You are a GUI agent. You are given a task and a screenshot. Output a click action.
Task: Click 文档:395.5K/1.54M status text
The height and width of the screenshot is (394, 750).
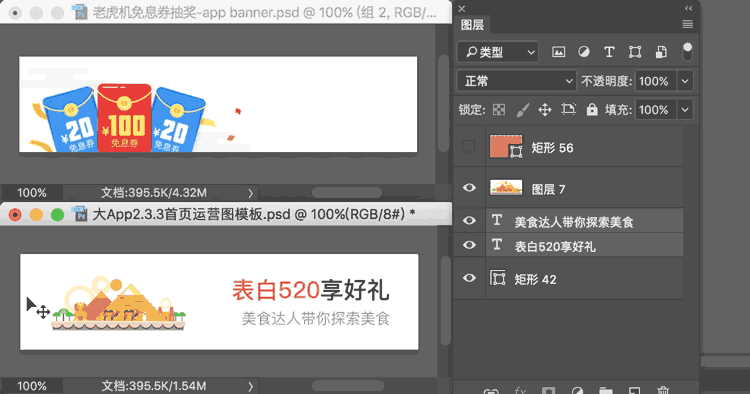(154, 386)
